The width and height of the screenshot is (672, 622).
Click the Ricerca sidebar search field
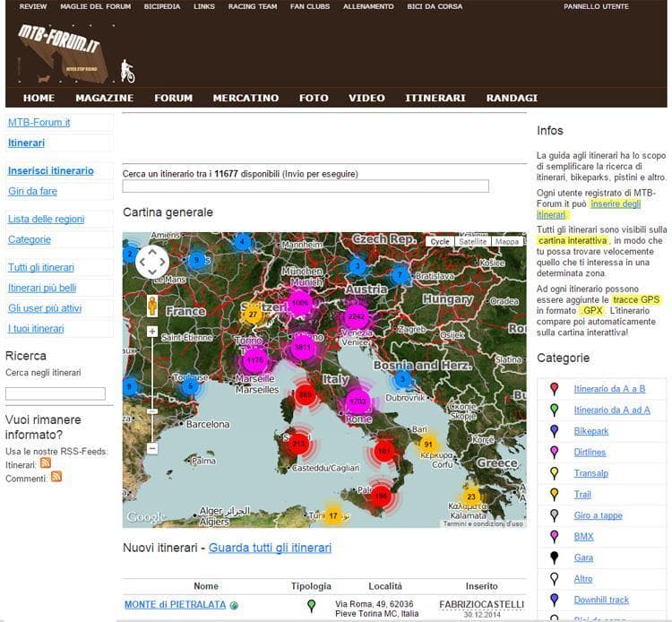pos(56,393)
